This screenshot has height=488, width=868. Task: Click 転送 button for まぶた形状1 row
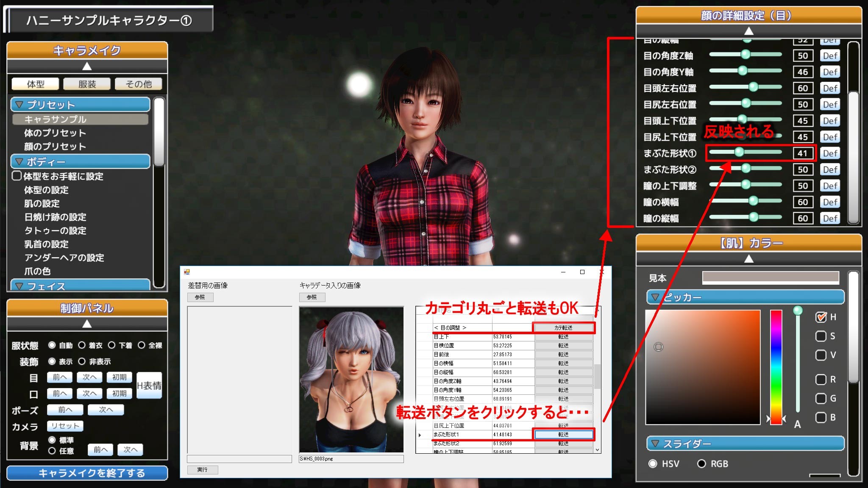[x=563, y=435]
